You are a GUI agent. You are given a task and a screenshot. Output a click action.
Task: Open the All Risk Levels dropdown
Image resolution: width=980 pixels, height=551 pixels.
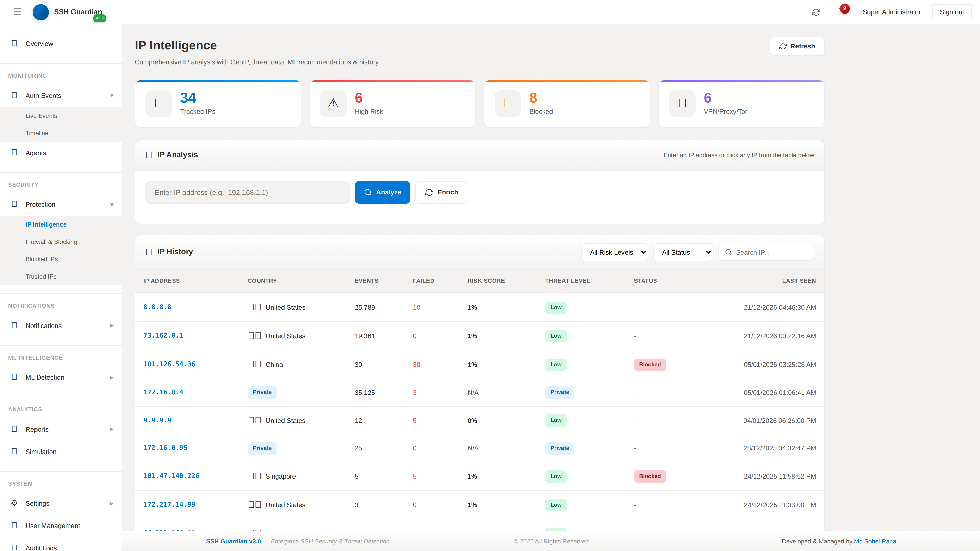[614, 252]
